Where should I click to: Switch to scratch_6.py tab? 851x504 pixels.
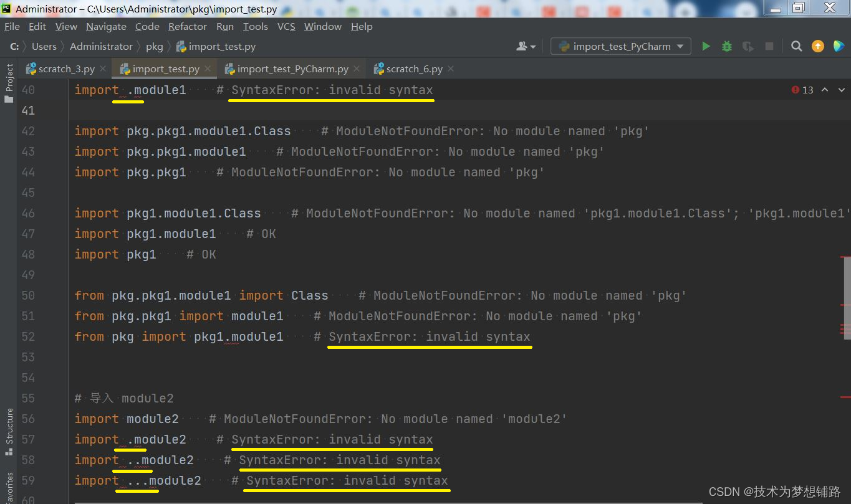(x=414, y=69)
